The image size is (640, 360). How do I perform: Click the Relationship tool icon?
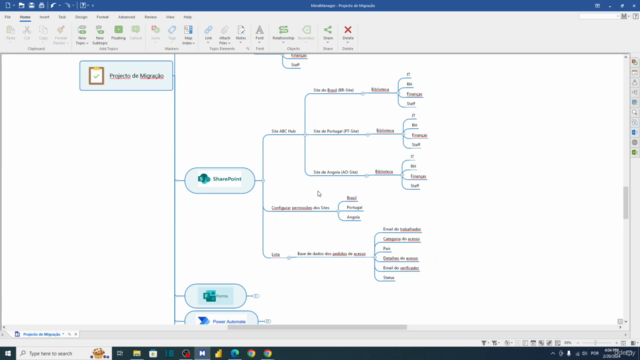[283, 30]
